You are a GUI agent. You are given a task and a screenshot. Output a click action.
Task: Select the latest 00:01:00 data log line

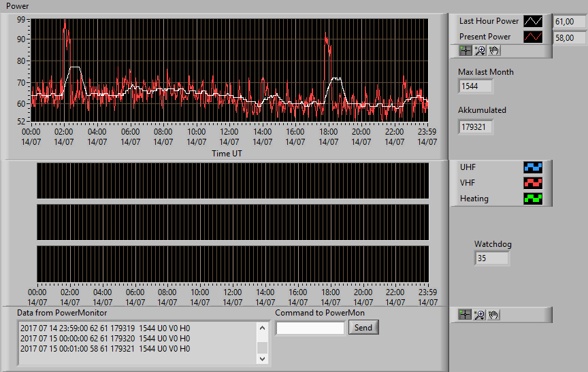[x=105, y=349]
